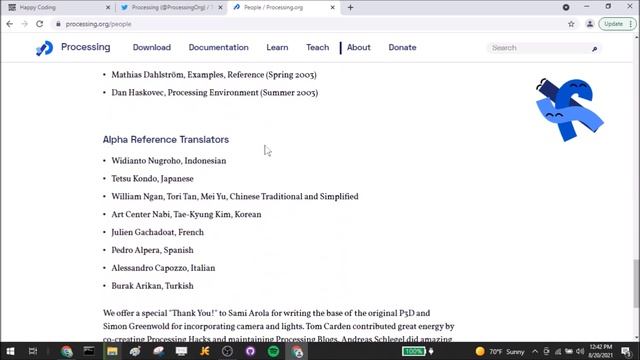Open Task View in the taskbar
640x360 pixels.
(x=33, y=351)
